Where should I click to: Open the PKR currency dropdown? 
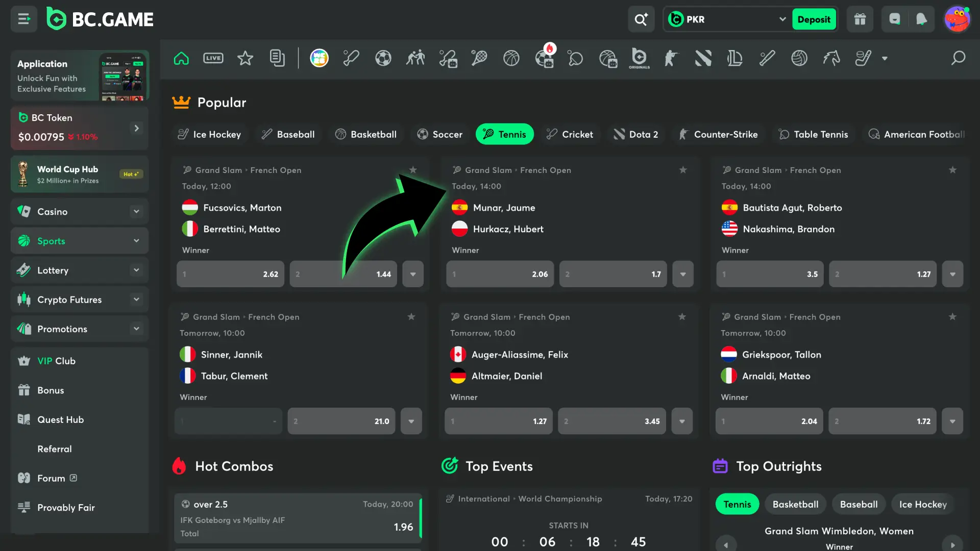point(727,19)
